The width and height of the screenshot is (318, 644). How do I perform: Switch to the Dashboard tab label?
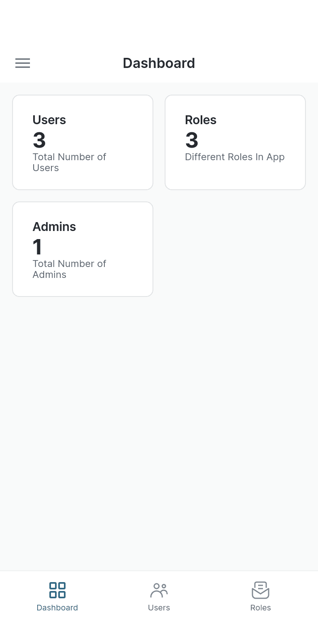[57, 608]
